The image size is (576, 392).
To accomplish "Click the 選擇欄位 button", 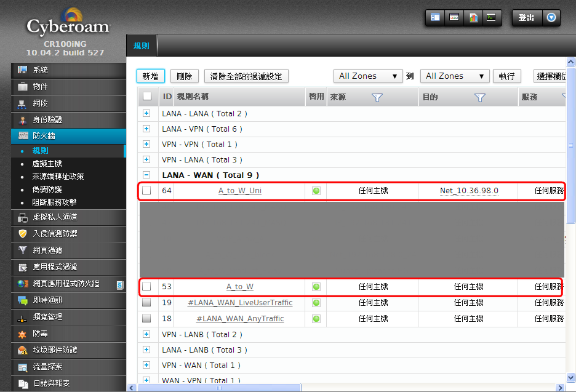I will 550,76.
